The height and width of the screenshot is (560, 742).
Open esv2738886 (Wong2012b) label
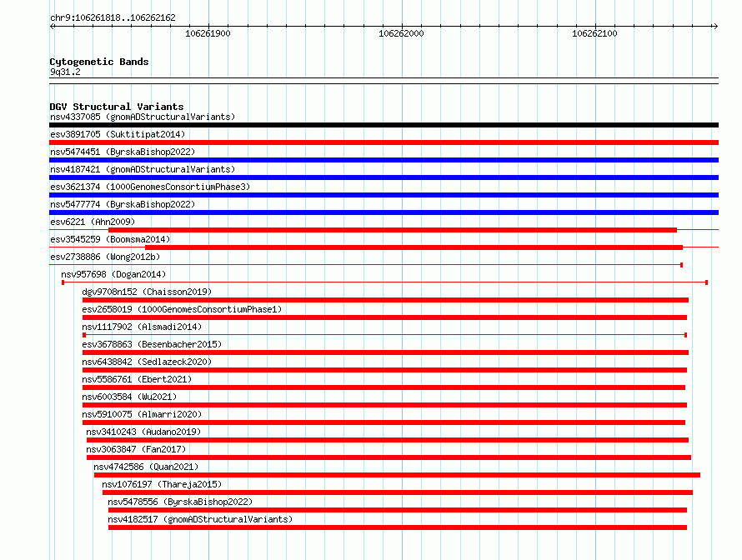click(x=105, y=257)
